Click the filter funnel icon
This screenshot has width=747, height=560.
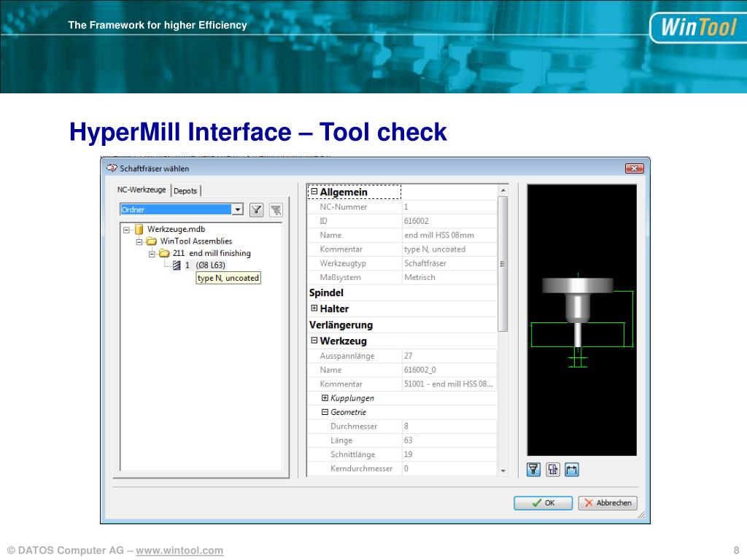(256, 209)
